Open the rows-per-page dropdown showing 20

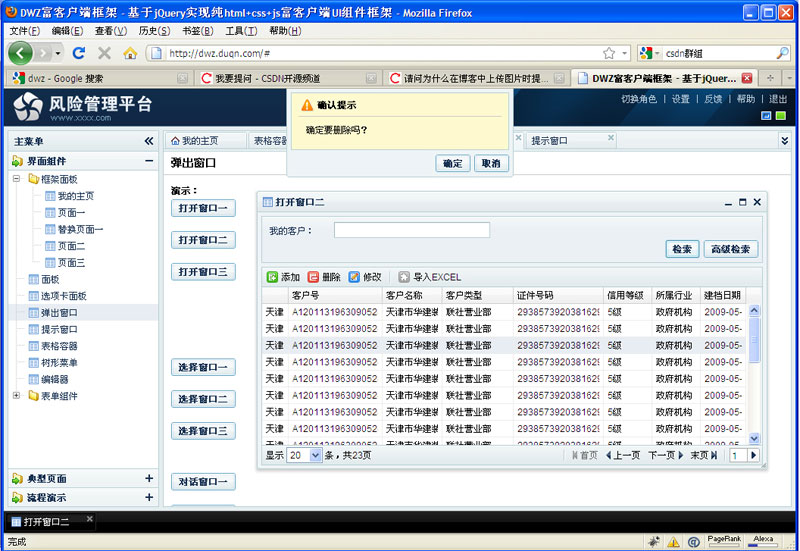(x=315, y=455)
